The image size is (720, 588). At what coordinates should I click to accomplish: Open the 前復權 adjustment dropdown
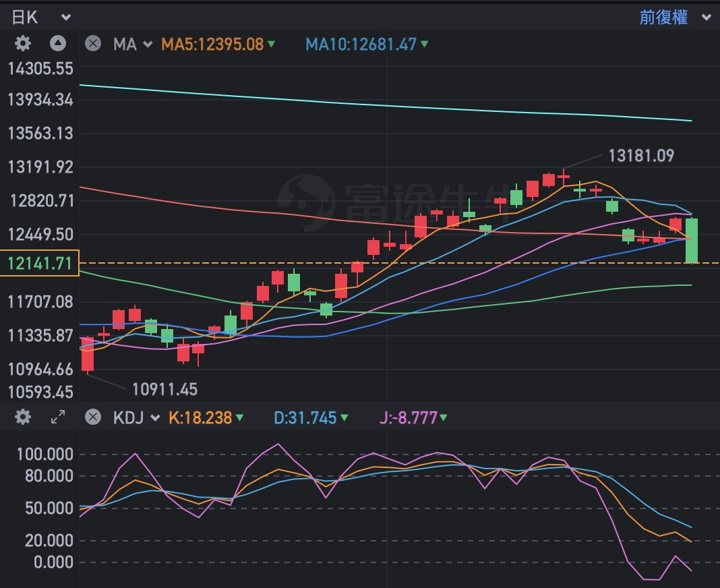click(x=674, y=18)
